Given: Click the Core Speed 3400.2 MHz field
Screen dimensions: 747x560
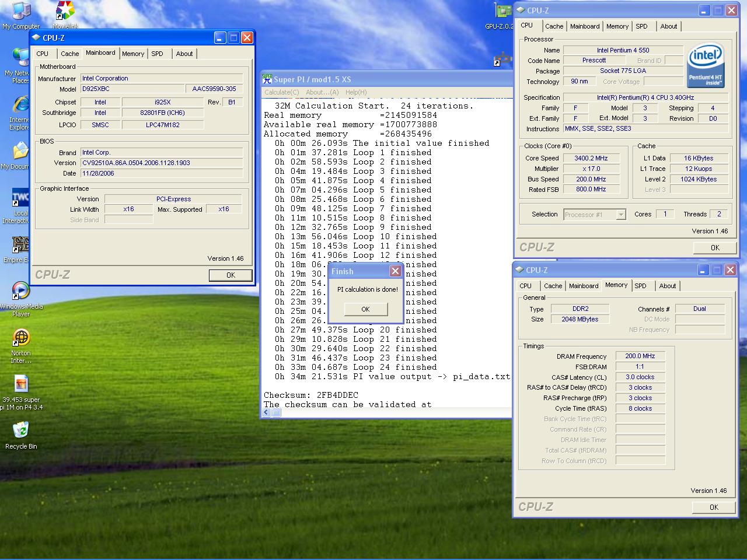Looking at the screenshot, I should point(591,158).
